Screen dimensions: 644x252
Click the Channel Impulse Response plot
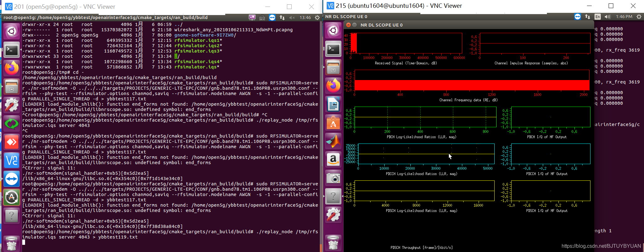pos(535,43)
